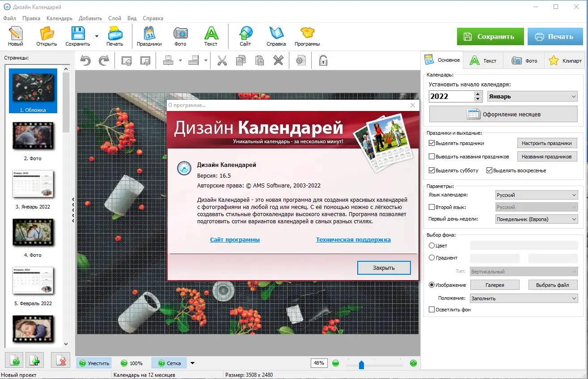
Task: Select the Градиент background radio button
Action: [431, 258]
